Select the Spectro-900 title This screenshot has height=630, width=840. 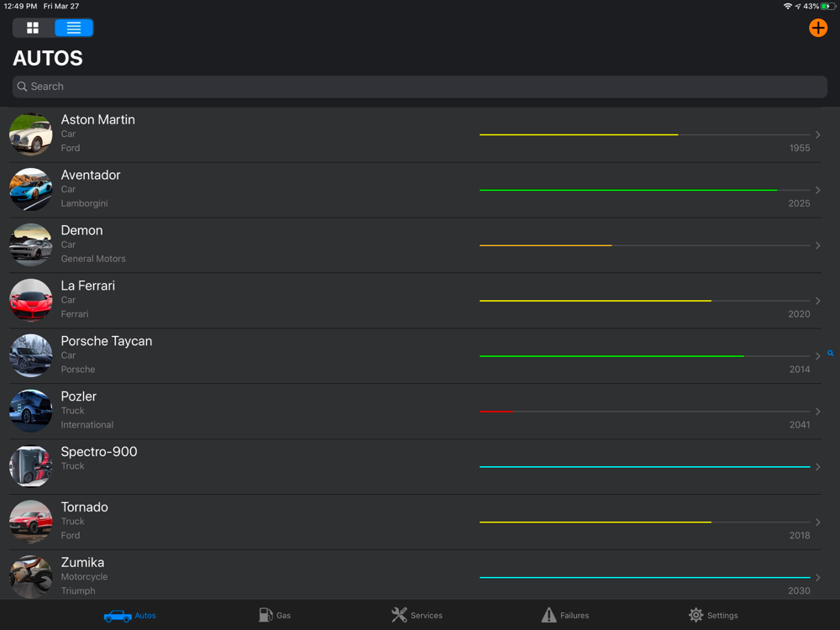pos(99,452)
